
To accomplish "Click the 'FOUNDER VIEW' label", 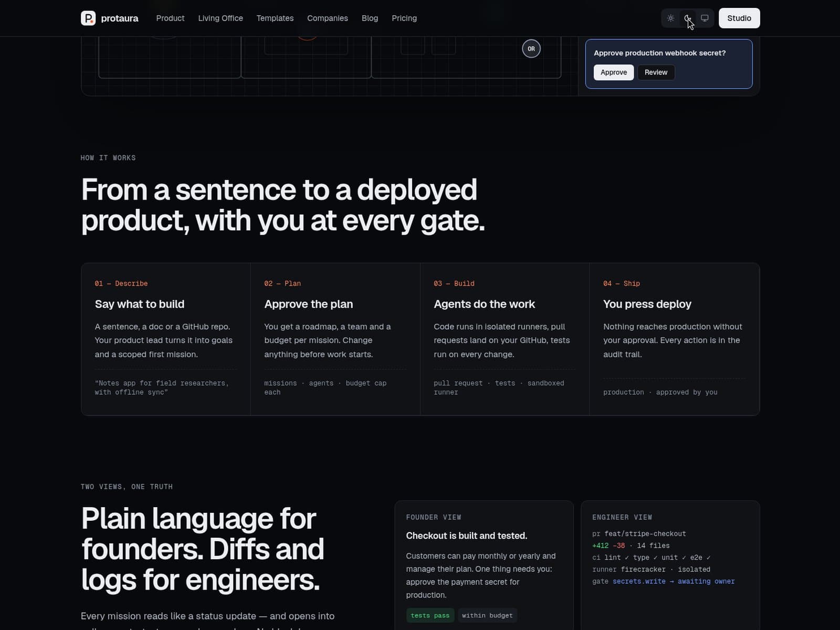I will [434, 518].
